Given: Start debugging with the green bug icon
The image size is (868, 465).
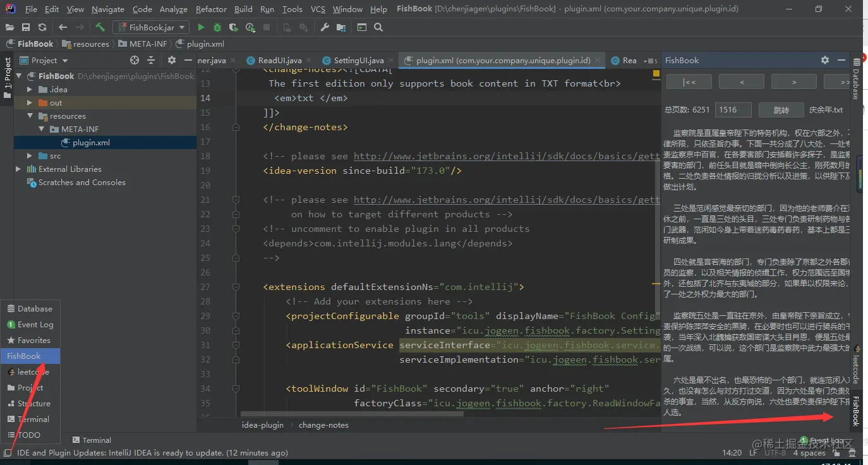Looking at the screenshot, I should point(217,27).
